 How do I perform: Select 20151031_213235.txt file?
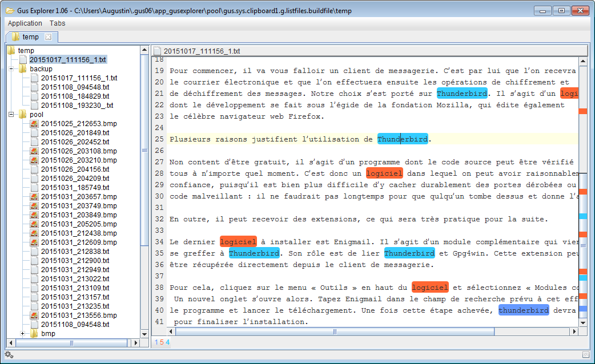[x=75, y=306]
